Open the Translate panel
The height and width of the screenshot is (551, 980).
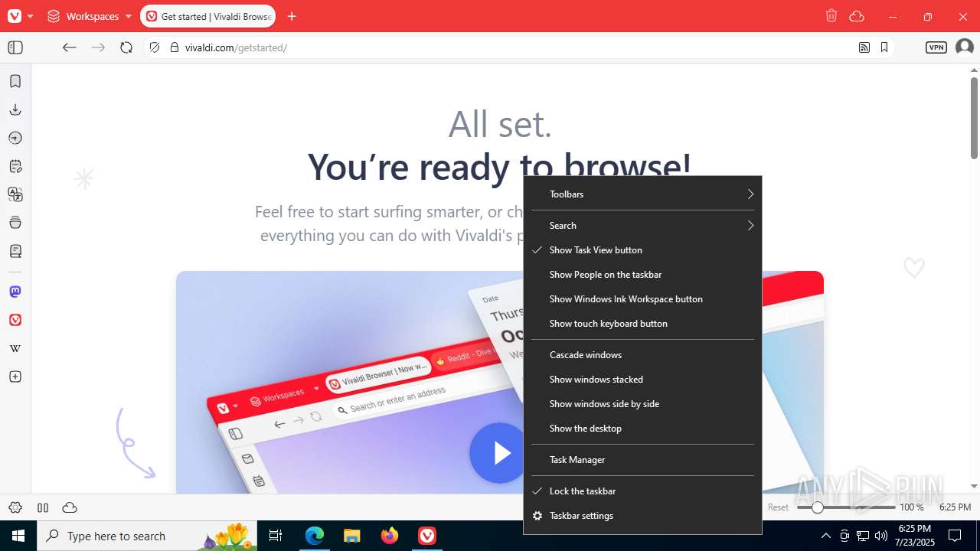(15, 194)
